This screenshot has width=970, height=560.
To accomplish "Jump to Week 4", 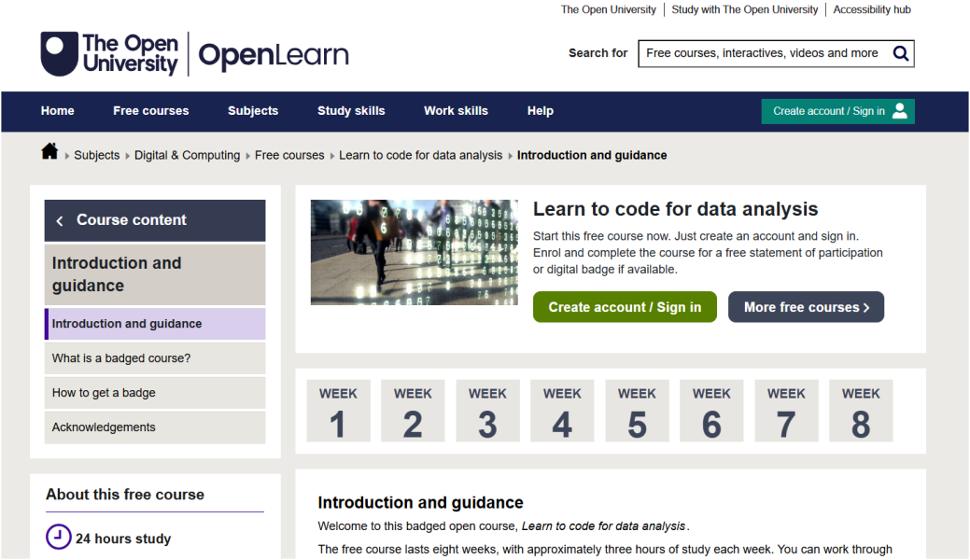I will [562, 411].
